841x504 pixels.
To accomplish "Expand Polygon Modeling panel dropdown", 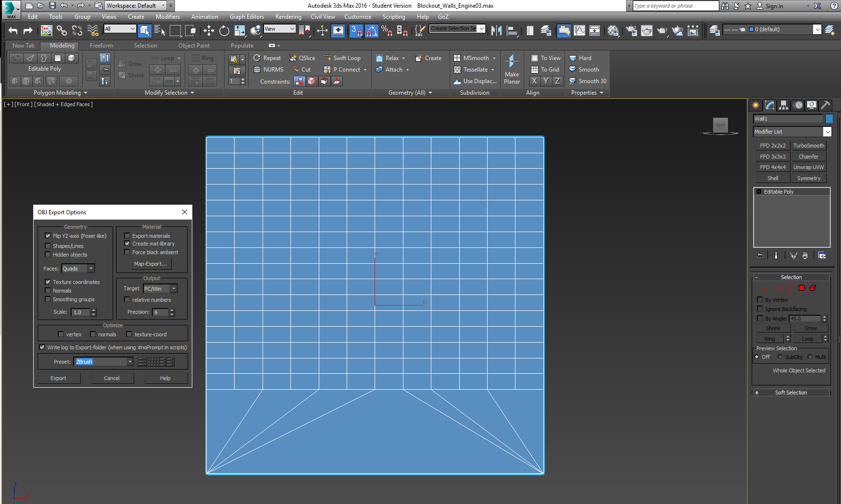I will pos(61,93).
